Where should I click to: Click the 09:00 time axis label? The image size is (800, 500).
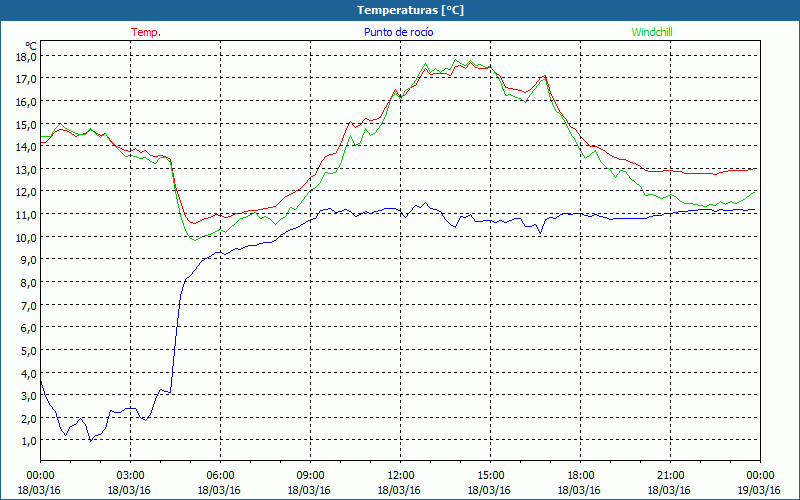(310, 475)
